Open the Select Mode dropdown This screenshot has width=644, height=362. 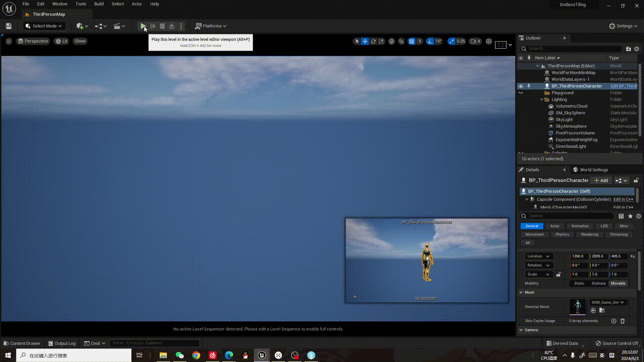point(44,26)
